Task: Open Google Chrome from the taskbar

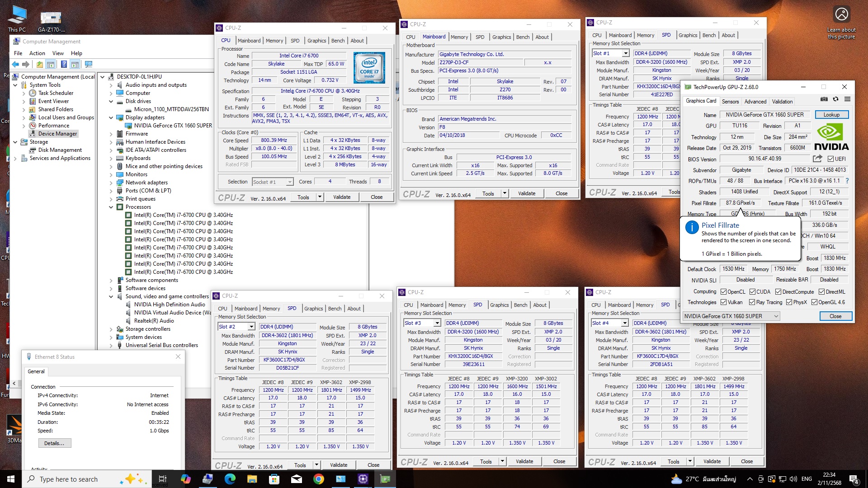Action: (x=319, y=479)
